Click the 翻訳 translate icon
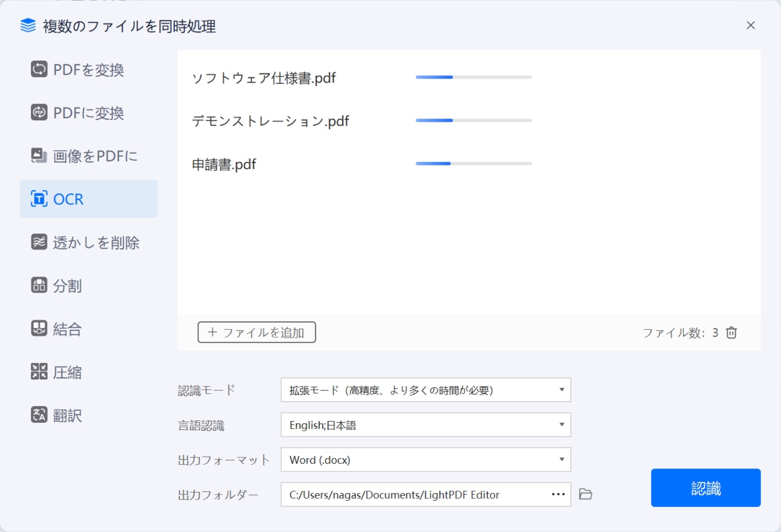This screenshot has height=532, width=781. (x=39, y=415)
